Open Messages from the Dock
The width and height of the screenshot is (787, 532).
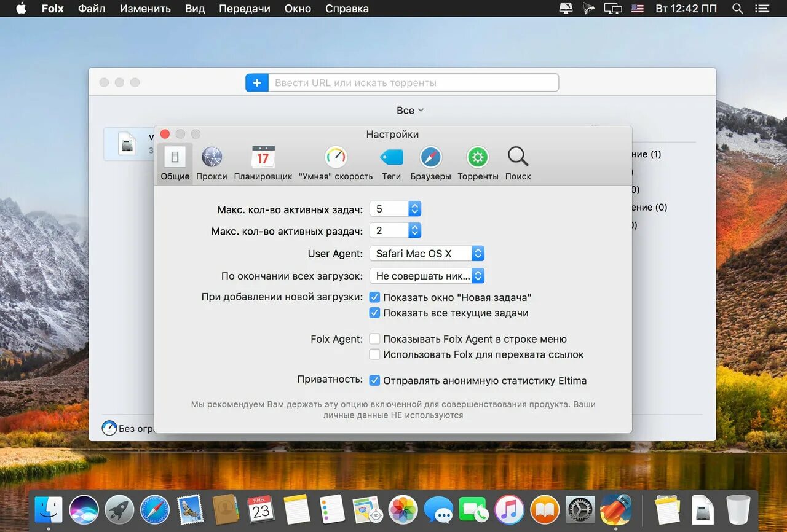[x=438, y=509]
